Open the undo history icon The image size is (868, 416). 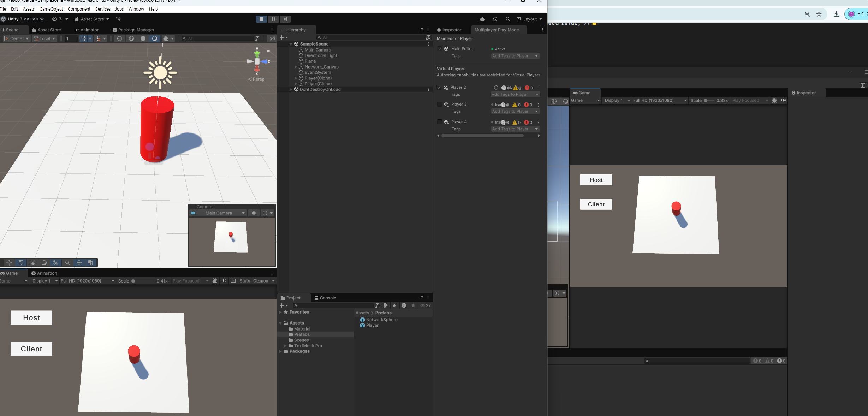pyautogui.click(x=495, y=19)
